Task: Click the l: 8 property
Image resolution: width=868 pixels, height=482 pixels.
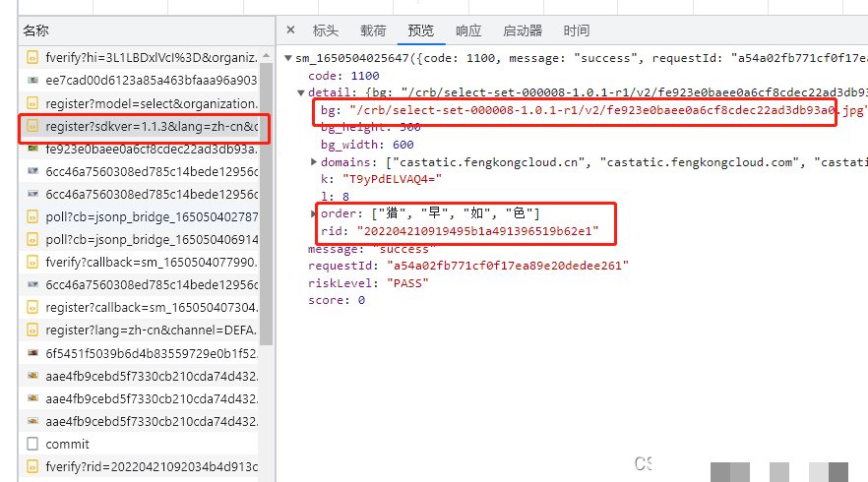Action: tap(335, 197)
